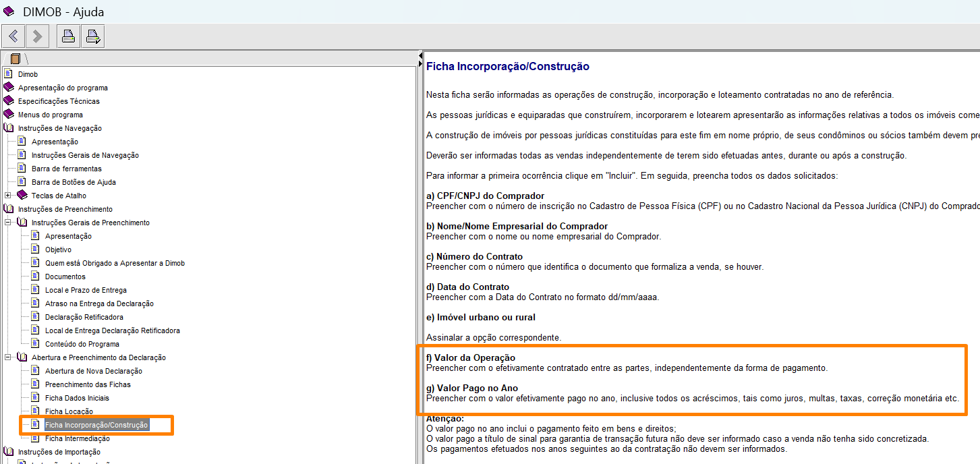This screenshot has height=464, width=980.
Task: Click the purple book icon of Teclas de Atalho
Action: point(22,196)
